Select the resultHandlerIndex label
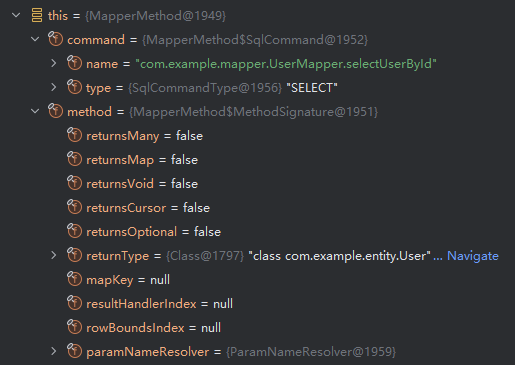This screenshot has width=515, height=365. point(141,304)
